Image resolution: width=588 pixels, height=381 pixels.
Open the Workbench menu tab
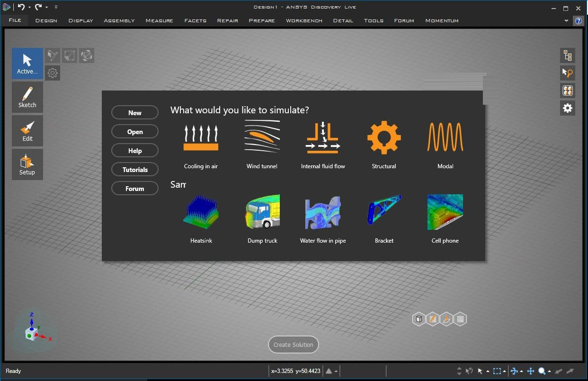[304, 20]
